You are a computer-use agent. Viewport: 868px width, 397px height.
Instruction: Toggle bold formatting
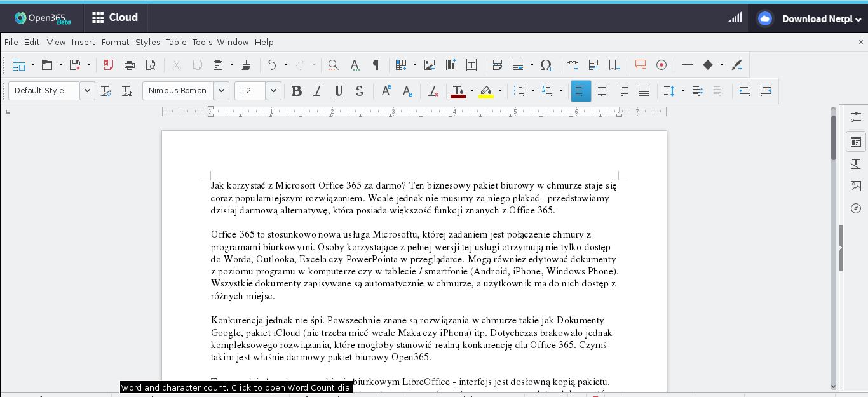coord(296,91)
